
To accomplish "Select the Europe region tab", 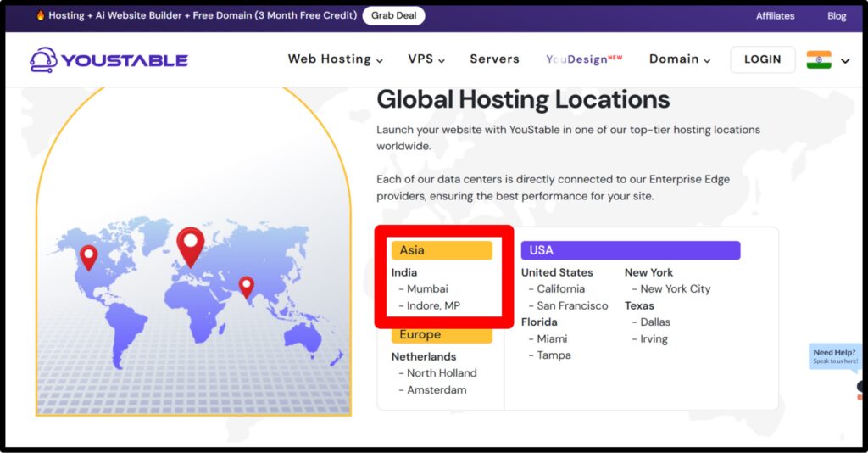I will (x=442, y=334).
